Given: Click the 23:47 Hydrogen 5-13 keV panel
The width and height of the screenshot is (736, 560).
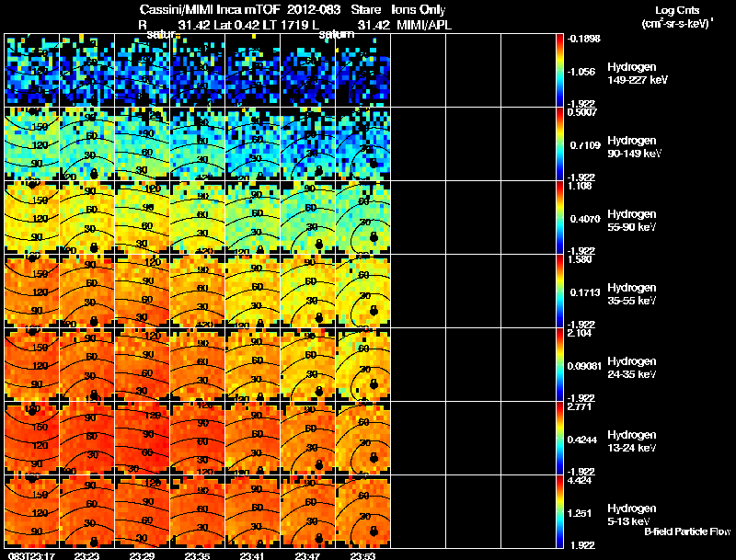Looking at the screenshot, I should tap(308, 511).
